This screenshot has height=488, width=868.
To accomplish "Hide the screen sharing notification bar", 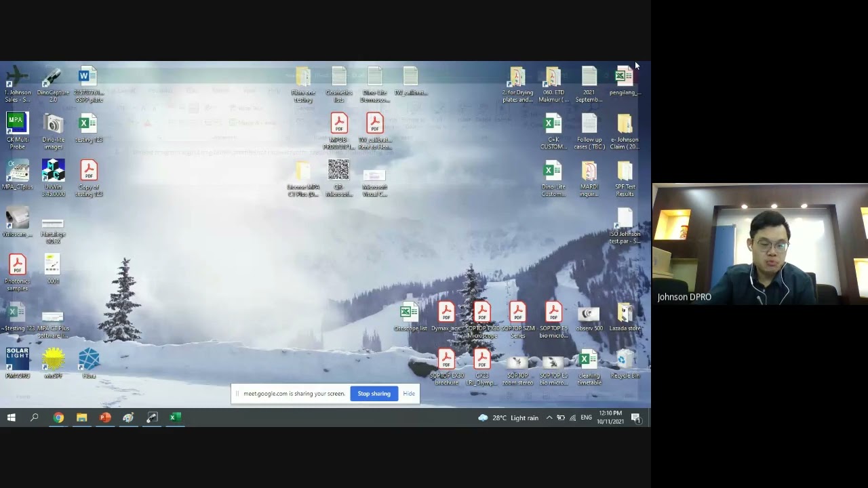I will (x=409, y=394).
